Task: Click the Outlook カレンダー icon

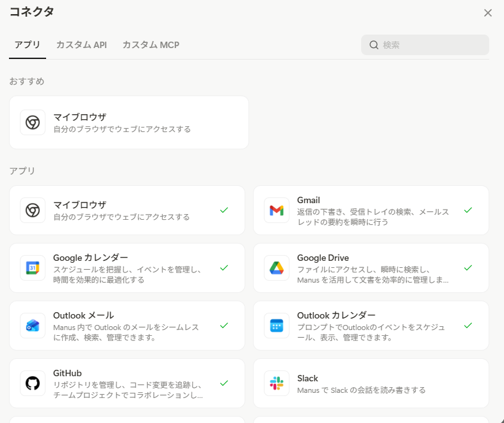Action: coord(276,326)
